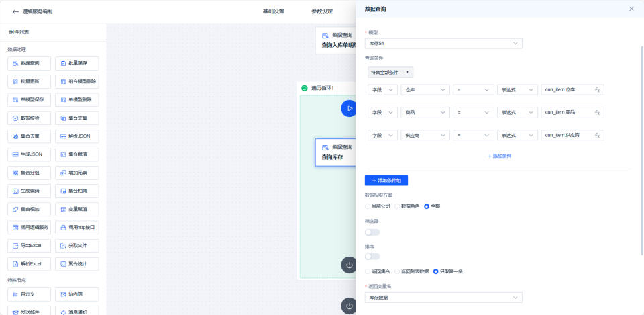Select the 只取第一条 radio option
Image resolution: width=644 pixels, height=315 pixels.
pos(448,271)
